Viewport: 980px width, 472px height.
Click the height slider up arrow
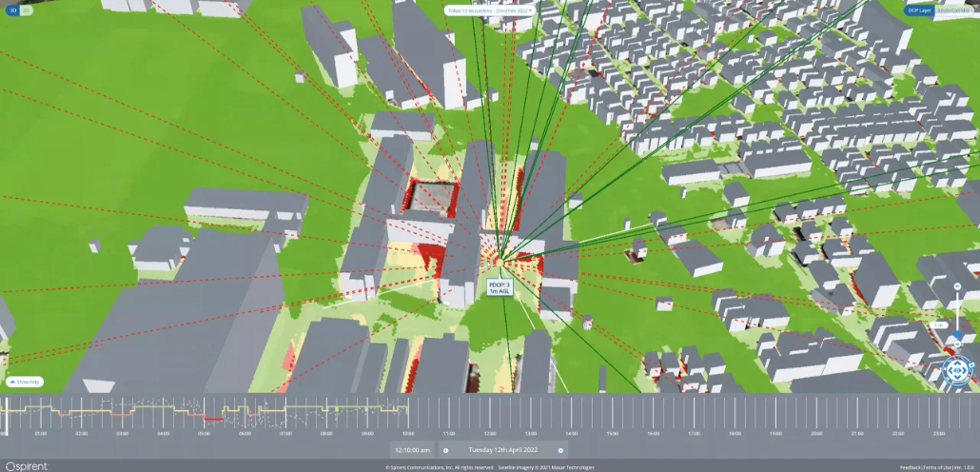(x=957, y=285)
